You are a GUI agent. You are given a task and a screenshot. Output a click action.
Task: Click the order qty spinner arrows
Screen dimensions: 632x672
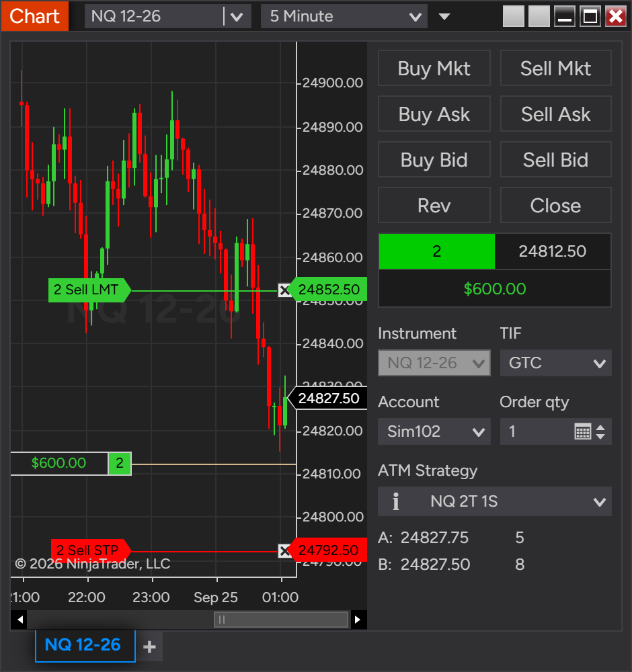(x=600, y=431)
